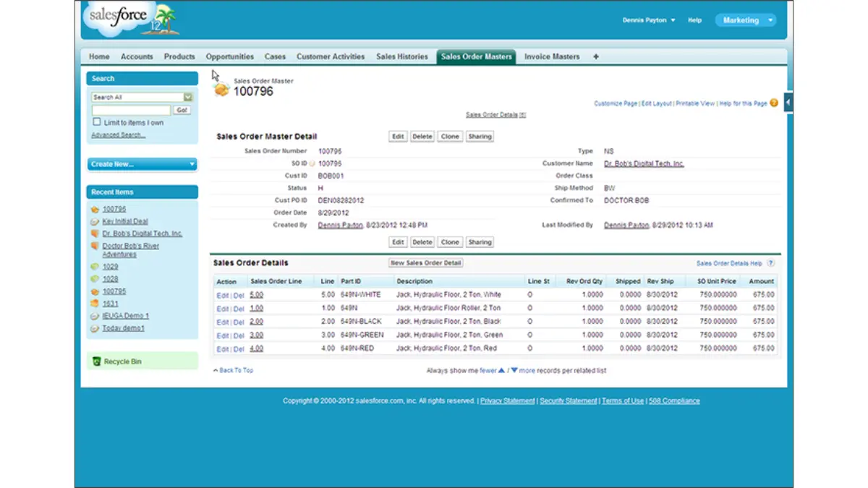
Task: Click the account icon next to Dr. Bob's Digital Tech
Action: 95,233
